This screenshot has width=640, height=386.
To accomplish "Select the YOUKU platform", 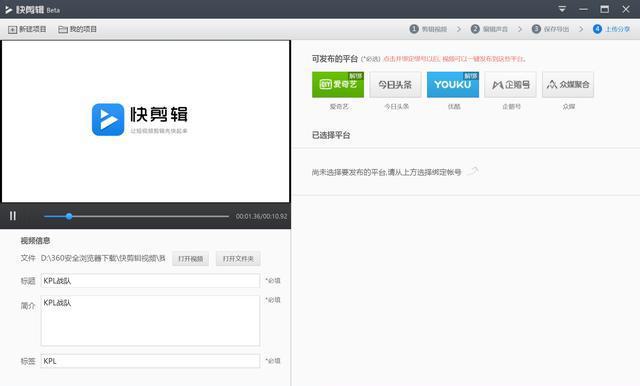I will (453, 84).
